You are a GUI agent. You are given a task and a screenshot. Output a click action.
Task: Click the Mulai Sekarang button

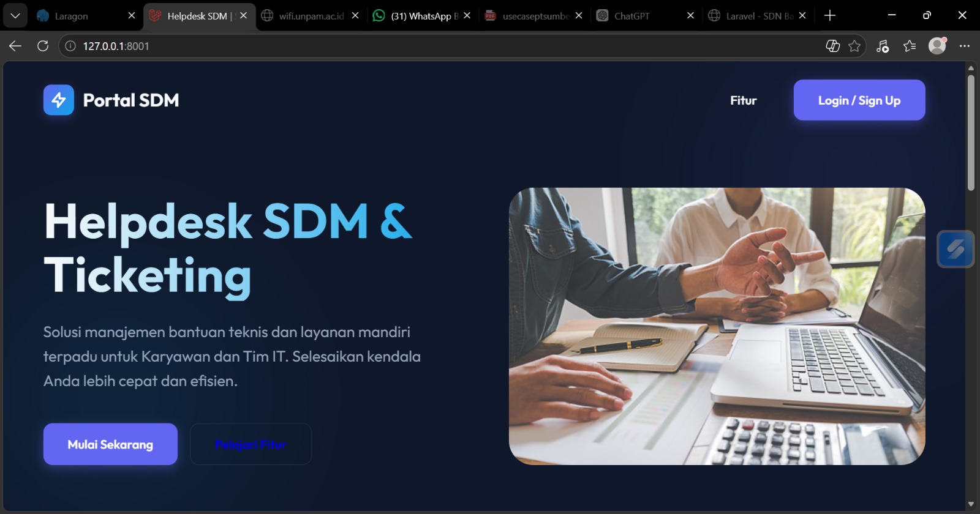pos(110,444)
